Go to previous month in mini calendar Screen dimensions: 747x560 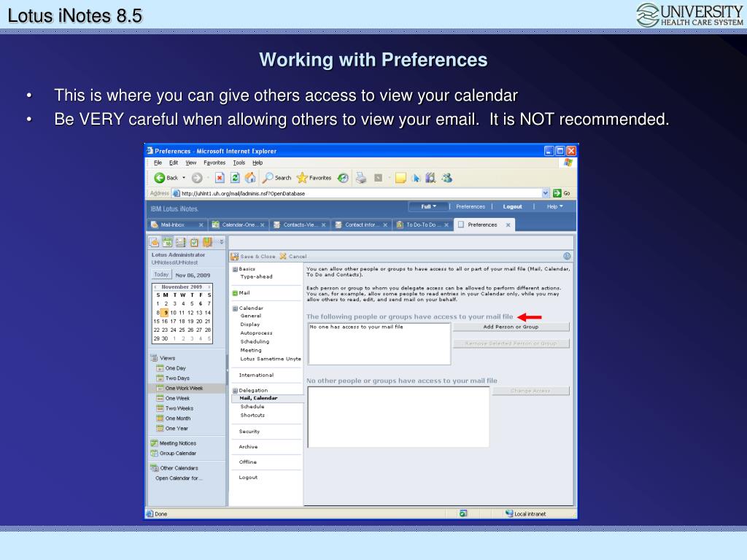[155, 287]
